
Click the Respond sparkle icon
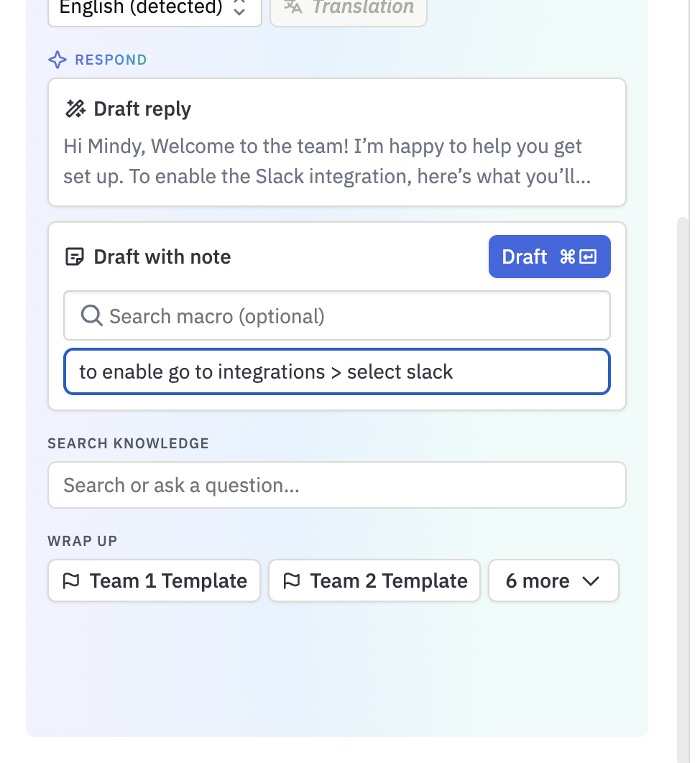57,60
